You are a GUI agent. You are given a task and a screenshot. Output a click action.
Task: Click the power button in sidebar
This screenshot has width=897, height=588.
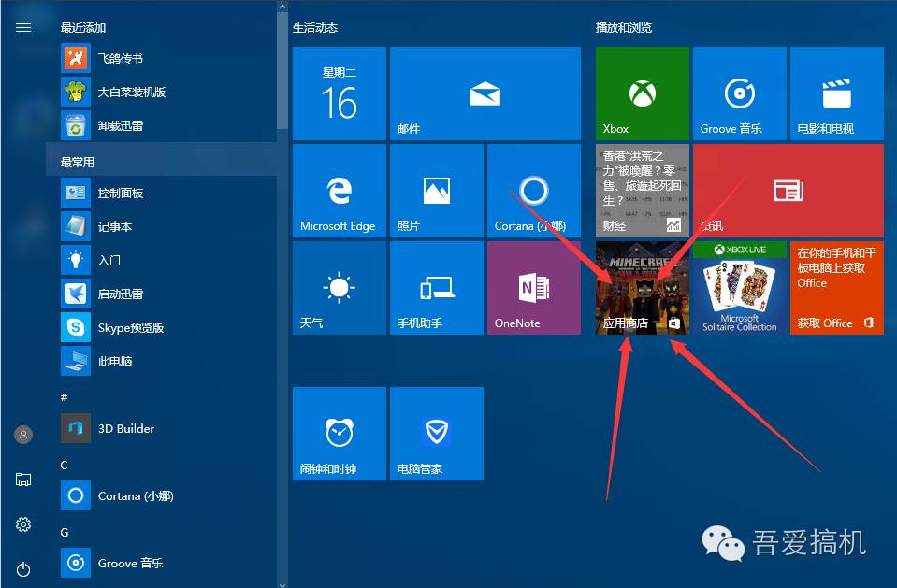23,569
